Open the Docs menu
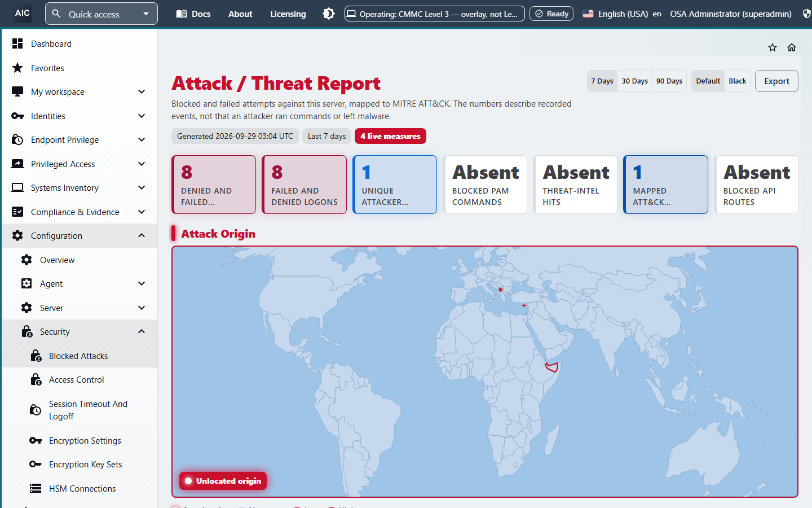 (193, 14)
